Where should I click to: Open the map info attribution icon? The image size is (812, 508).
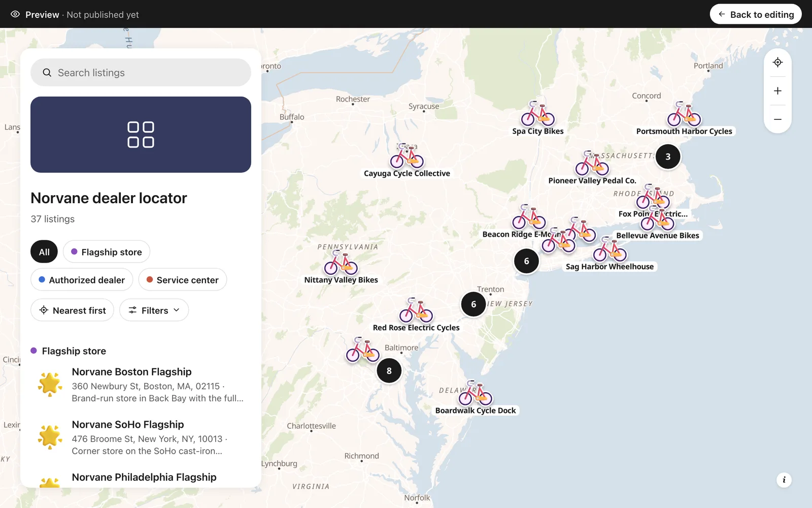(784, 480)
